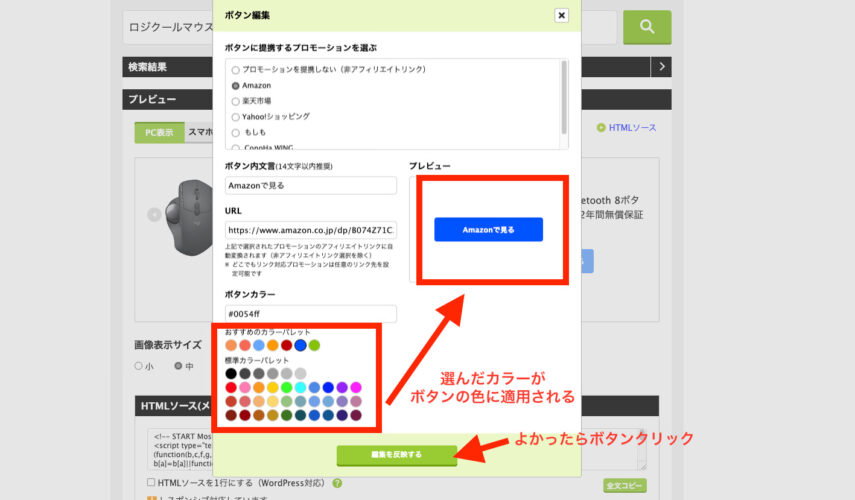Select the 小 image size radio
This screenshot has height=500, width=855.
(139, 366)
